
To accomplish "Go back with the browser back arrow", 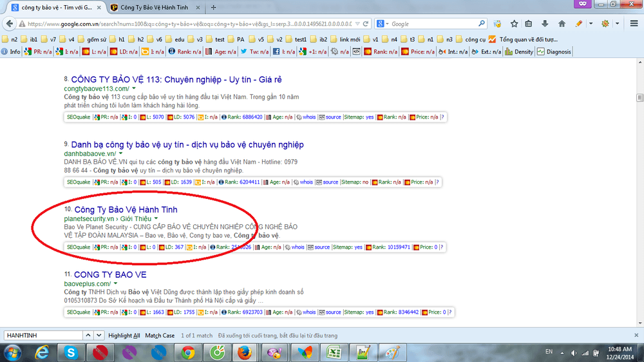I will [10, 24].
